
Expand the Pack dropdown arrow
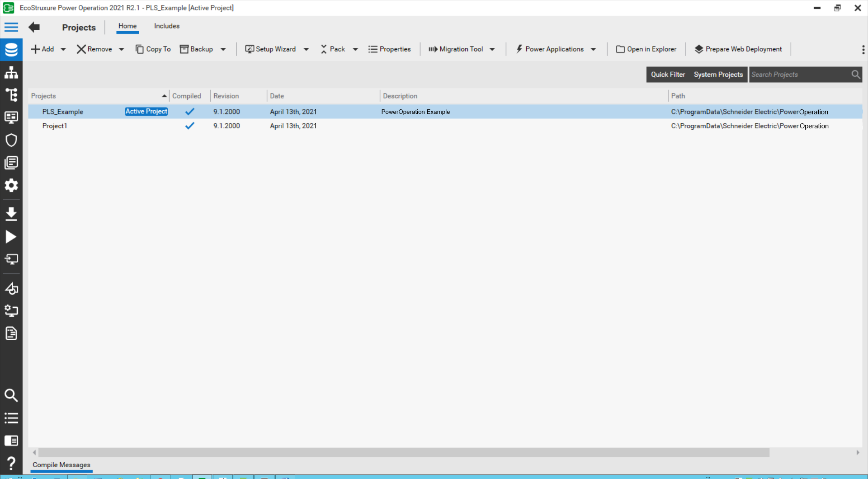[x=355, y=49]
